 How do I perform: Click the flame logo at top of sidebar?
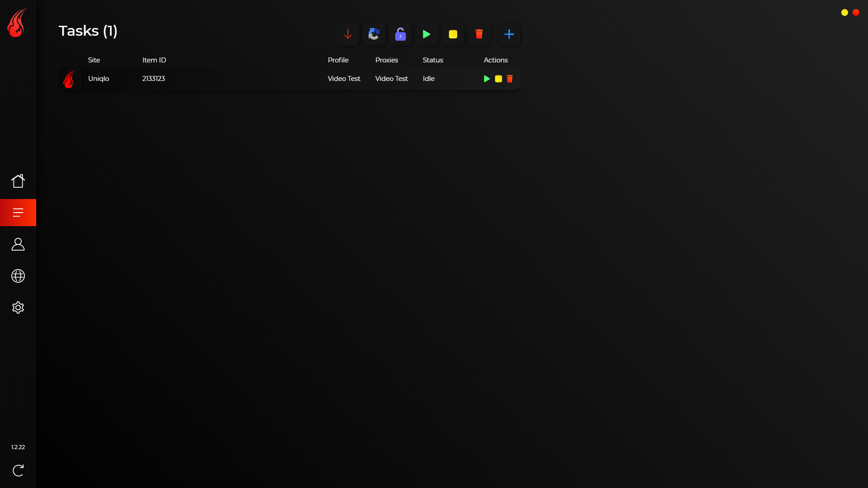tap(17, 23)
